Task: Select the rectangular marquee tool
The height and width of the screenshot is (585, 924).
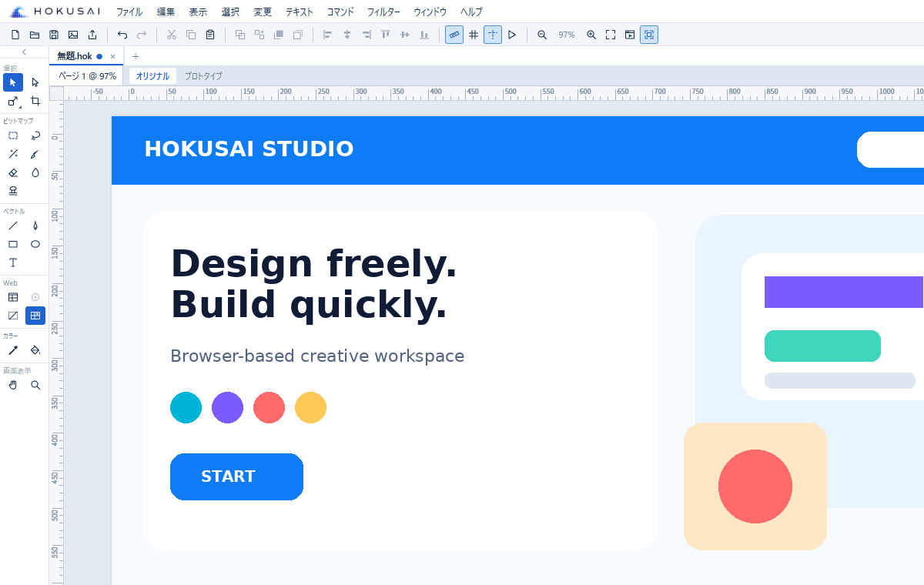Action: pyautogui.click(x=13, y=135)
